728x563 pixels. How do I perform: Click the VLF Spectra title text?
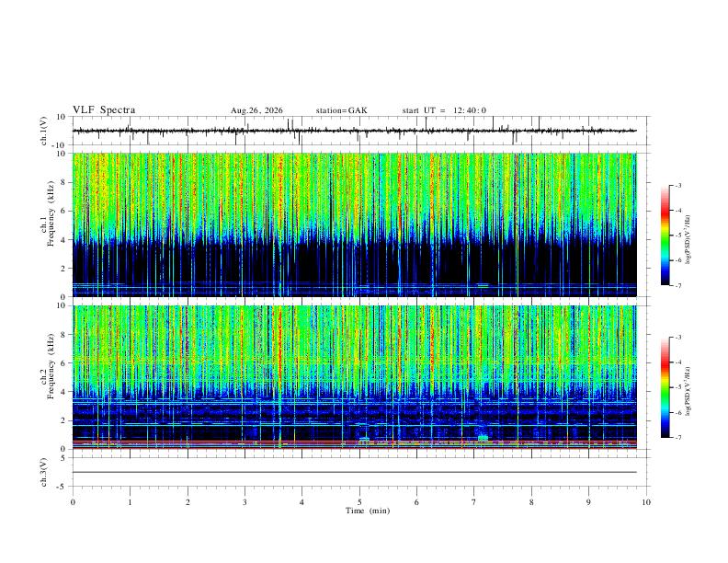pyautogui.click(x=104, y=110)
